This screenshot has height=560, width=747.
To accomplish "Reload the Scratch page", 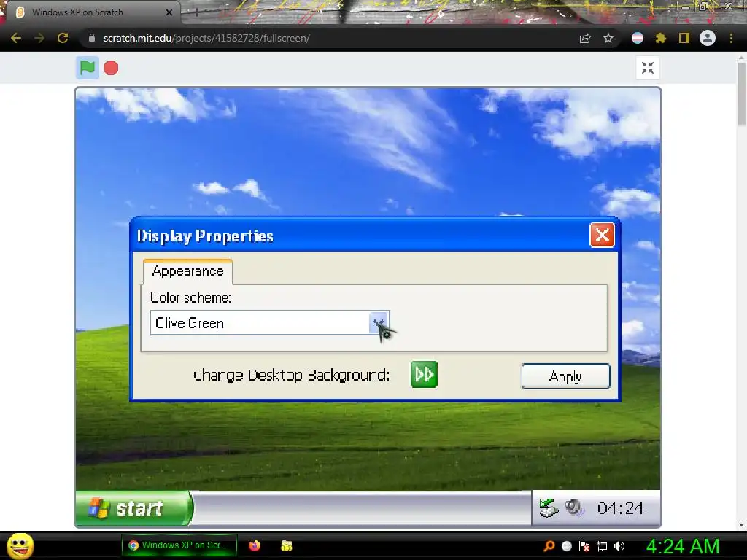I will (63, 38).
